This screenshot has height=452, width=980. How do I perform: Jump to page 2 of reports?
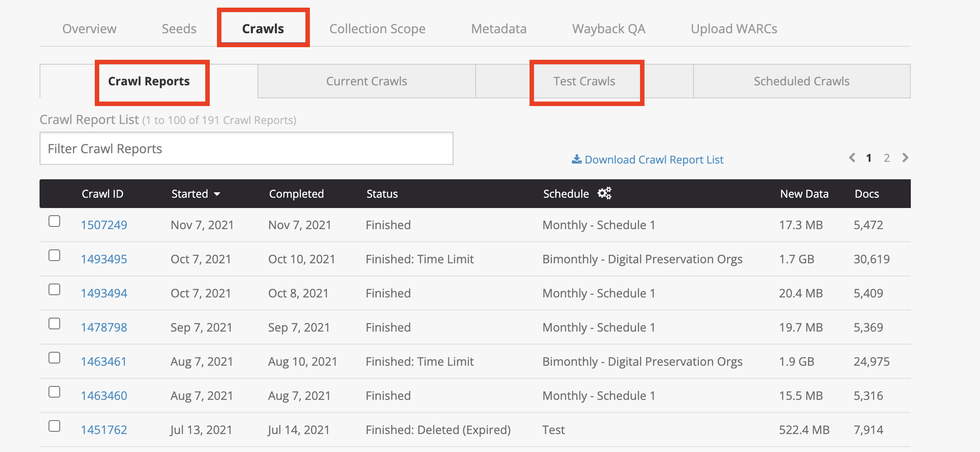887,158
